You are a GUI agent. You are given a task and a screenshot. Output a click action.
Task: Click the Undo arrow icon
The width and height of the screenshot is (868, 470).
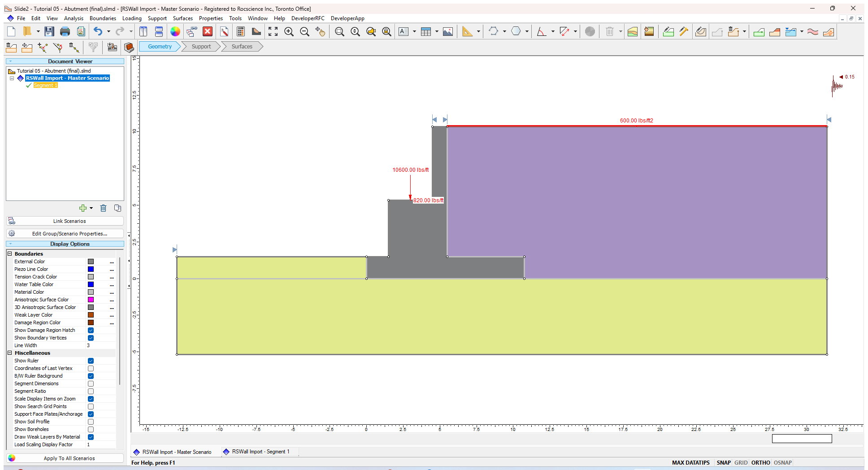pos(98,31)
